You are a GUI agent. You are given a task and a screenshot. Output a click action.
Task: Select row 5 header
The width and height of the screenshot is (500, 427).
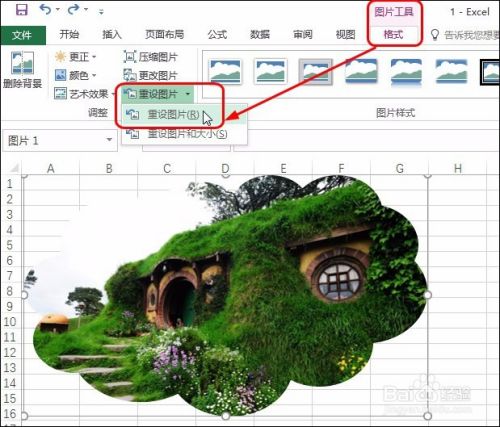[x=10, y=245]
